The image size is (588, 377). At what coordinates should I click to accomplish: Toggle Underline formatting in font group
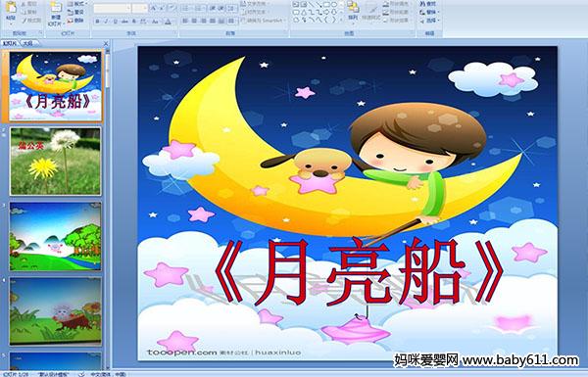tap(115, 22)
